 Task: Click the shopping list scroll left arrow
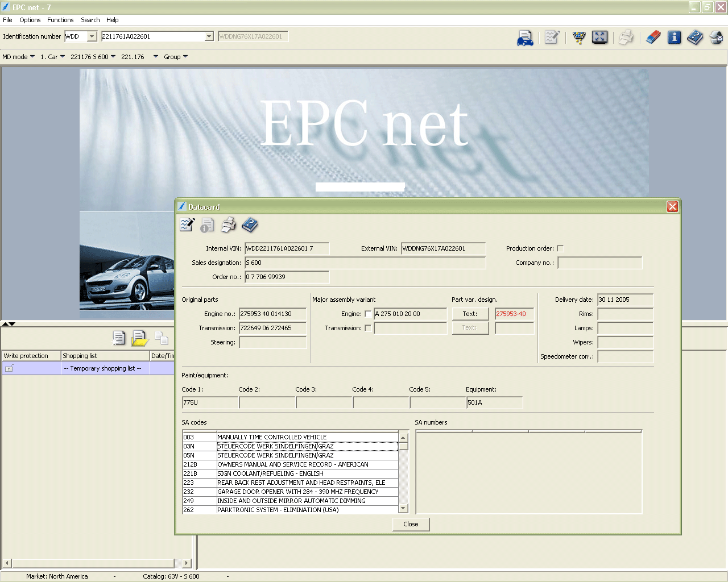[x=7, y=563]
